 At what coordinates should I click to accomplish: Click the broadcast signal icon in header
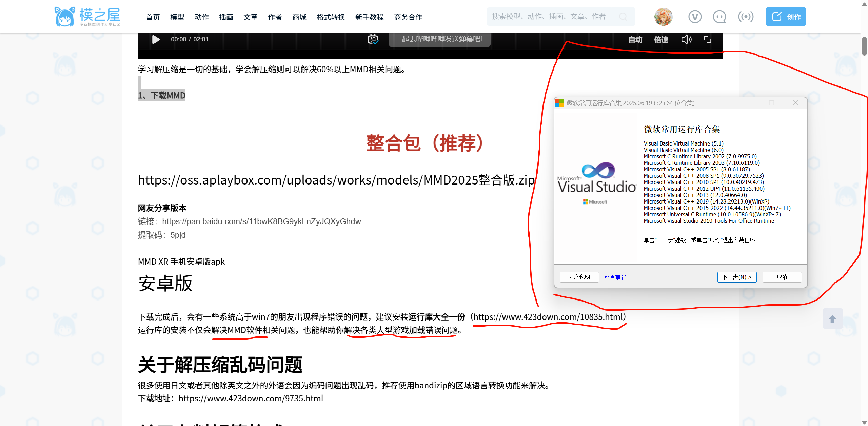pos(746,17)
